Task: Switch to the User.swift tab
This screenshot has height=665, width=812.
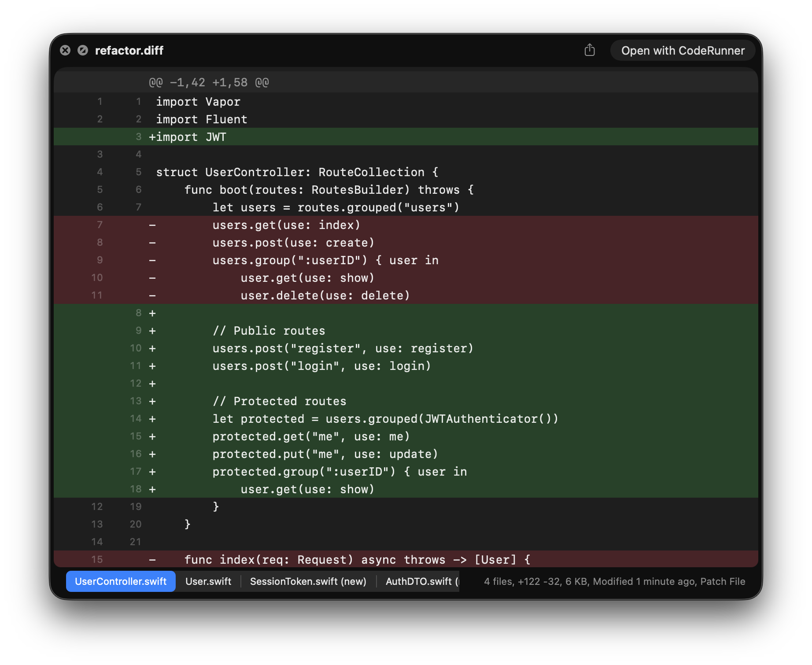Action: (x=208, y=581)
